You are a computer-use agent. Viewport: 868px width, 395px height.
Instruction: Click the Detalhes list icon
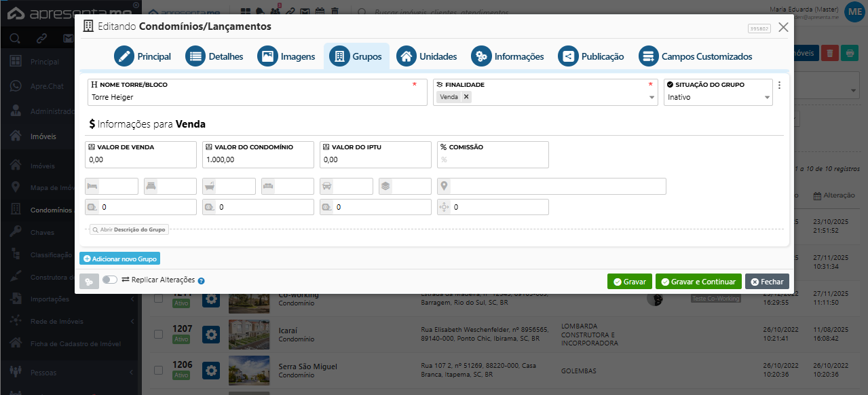[195, 56]
